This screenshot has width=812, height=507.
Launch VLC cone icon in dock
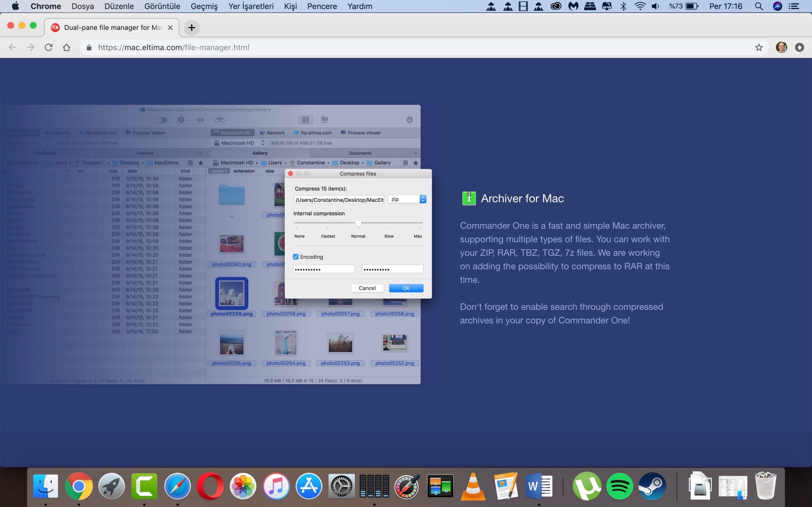473,486
